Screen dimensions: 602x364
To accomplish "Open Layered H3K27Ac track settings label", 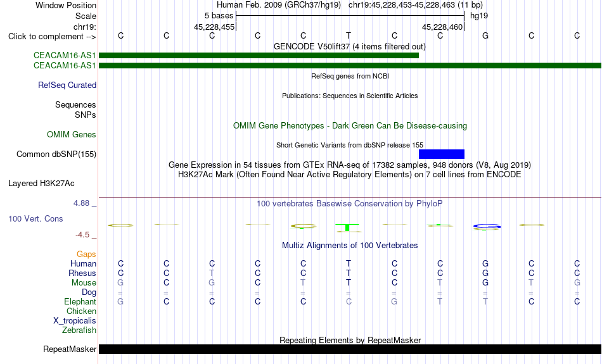I will pos(41,184).
